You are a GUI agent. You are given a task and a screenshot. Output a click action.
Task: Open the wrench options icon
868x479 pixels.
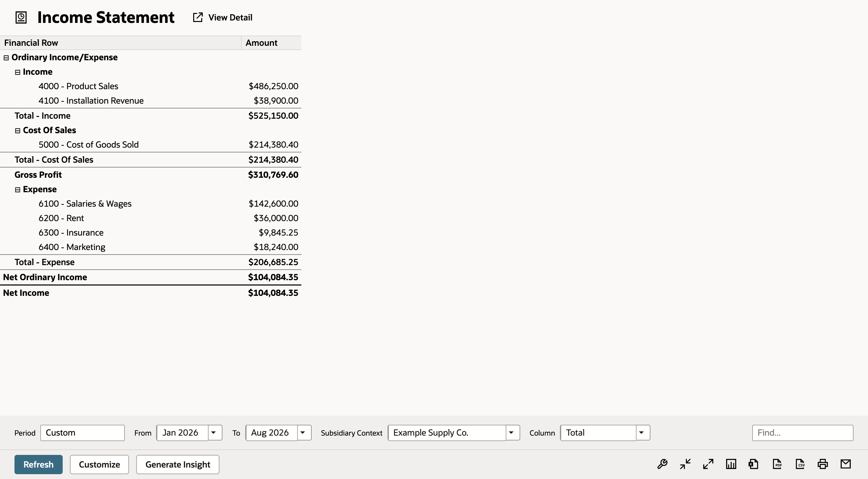662,464
